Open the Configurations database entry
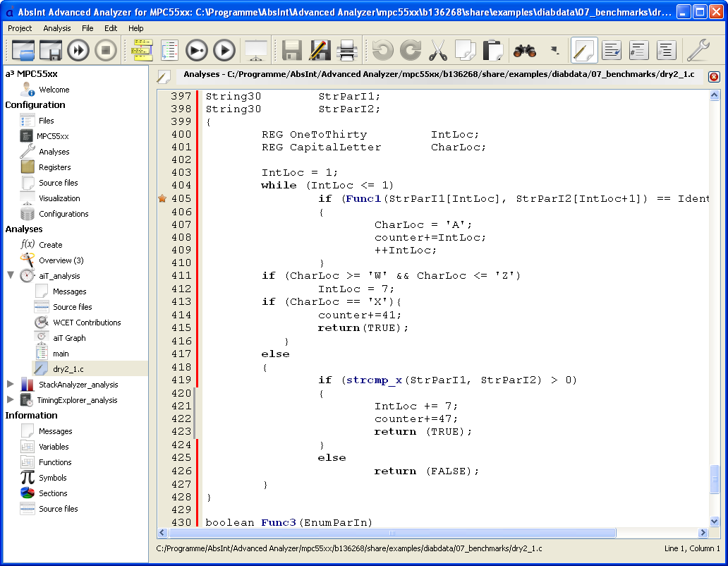The width and height of the screenshot is (728, 566). click(54, 214)
